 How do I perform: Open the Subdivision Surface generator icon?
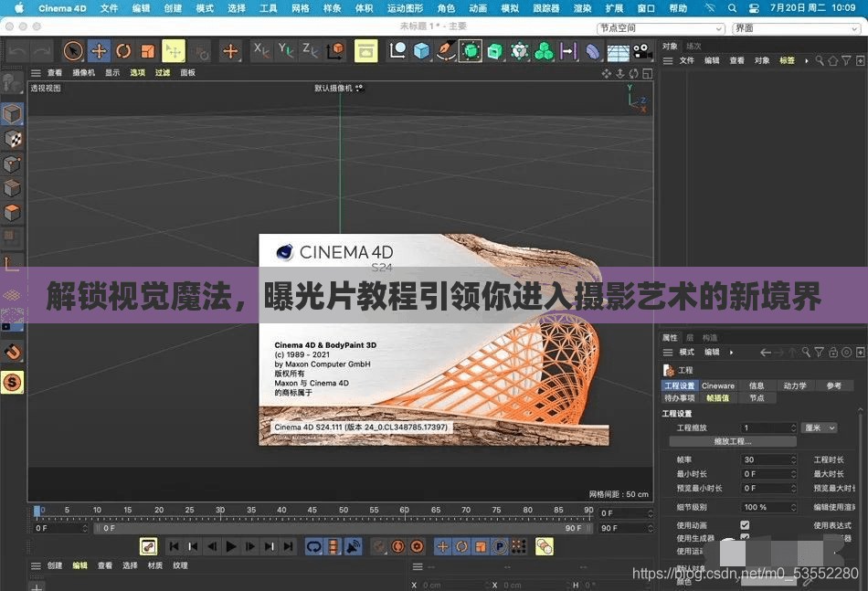tap(470, 51)
